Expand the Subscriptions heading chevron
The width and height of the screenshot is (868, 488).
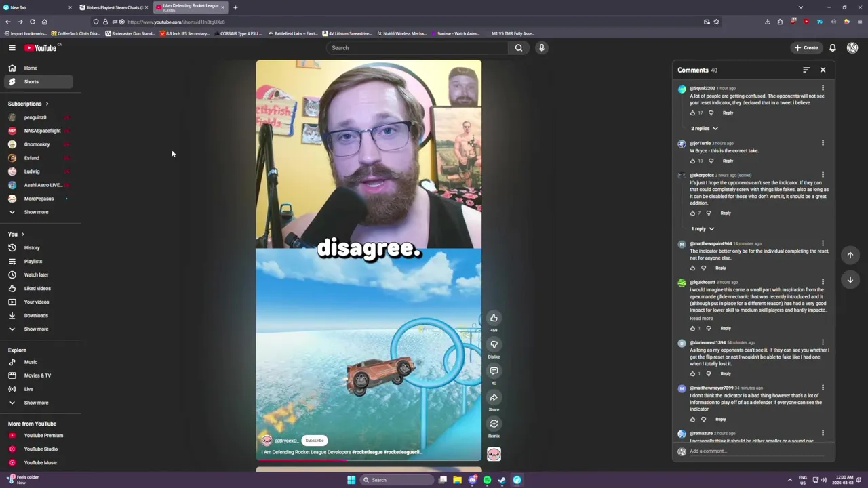tap(47, 104)
